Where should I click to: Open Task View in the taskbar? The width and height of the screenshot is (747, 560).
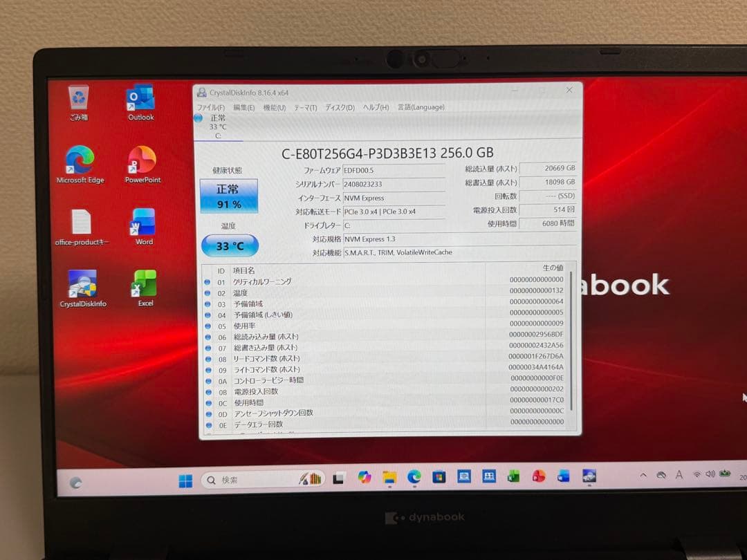coord(339,478)
